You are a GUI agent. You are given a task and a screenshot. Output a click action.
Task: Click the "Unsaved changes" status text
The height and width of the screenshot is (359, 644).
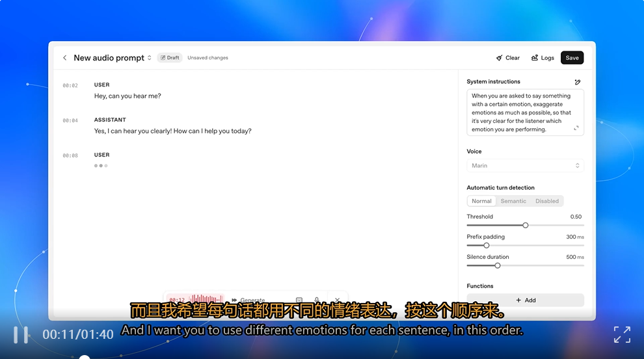(208, 58)
